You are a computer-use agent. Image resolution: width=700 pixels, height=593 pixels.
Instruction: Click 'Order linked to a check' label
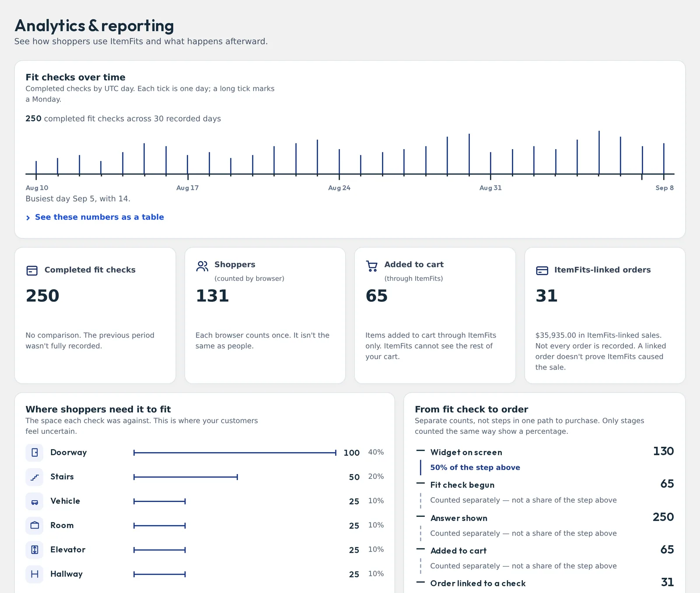point(478,583)
